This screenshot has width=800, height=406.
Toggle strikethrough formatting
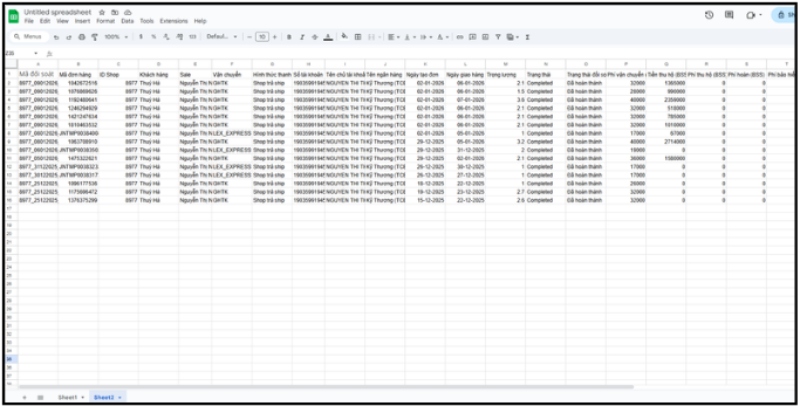[315, 37]
